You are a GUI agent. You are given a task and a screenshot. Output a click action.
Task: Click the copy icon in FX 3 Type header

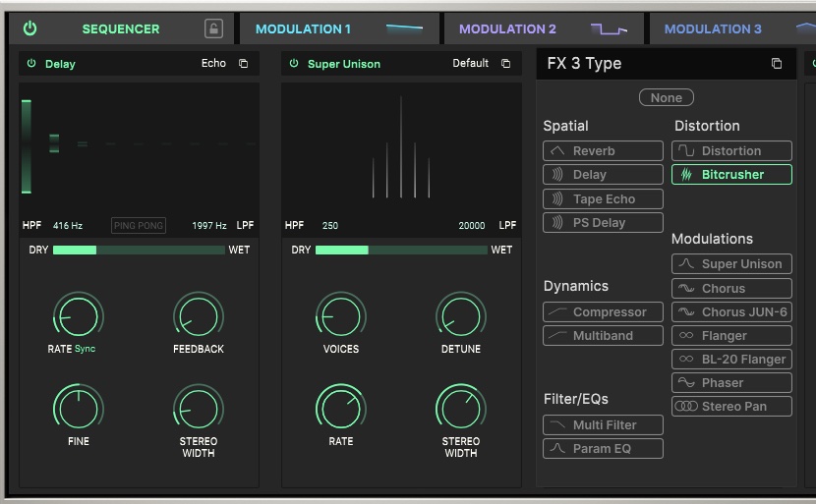(x=777, y=64)
